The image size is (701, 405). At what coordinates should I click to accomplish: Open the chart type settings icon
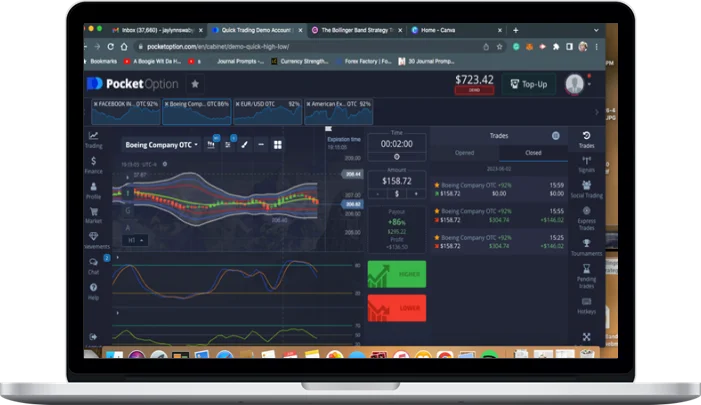coord(211,144)
